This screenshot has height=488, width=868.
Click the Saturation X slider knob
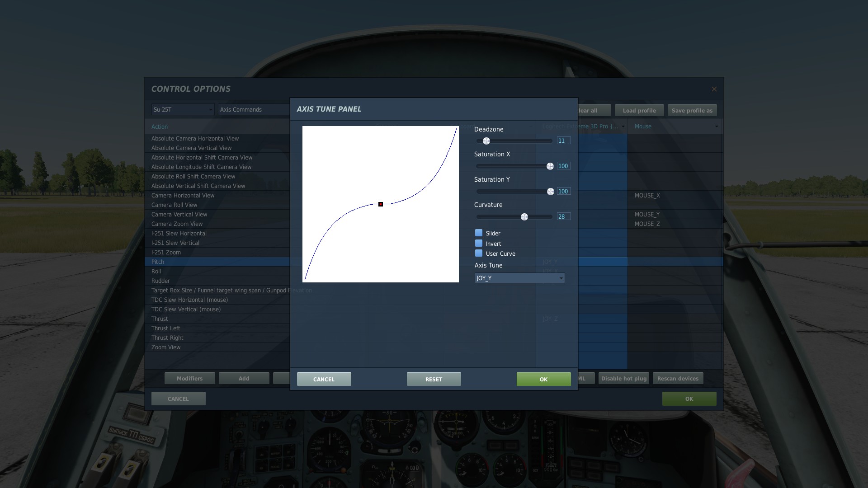coord(550,166)
